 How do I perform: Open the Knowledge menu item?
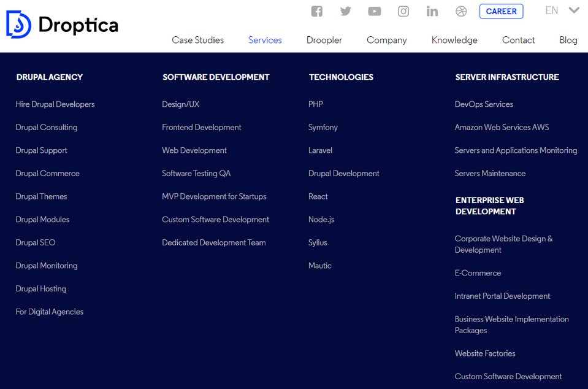[454, 40]
